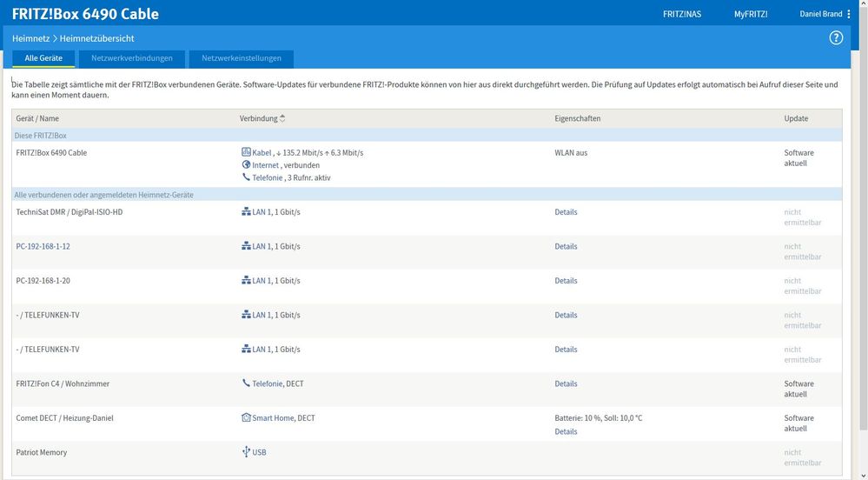This screenshot has height=480, width=868.
Task: Open MyFRITZ! from header
Action: click(x=751, y=14)
